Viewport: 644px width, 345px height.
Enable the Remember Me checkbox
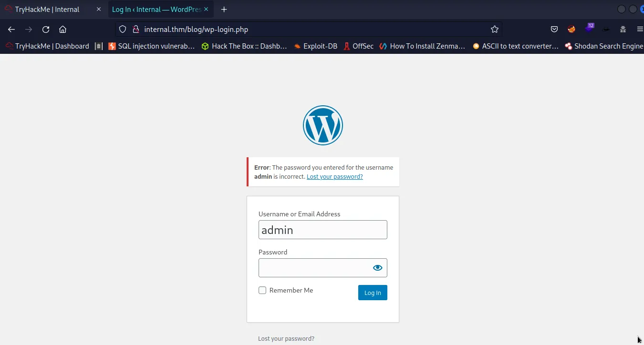(x=262, y=290)
